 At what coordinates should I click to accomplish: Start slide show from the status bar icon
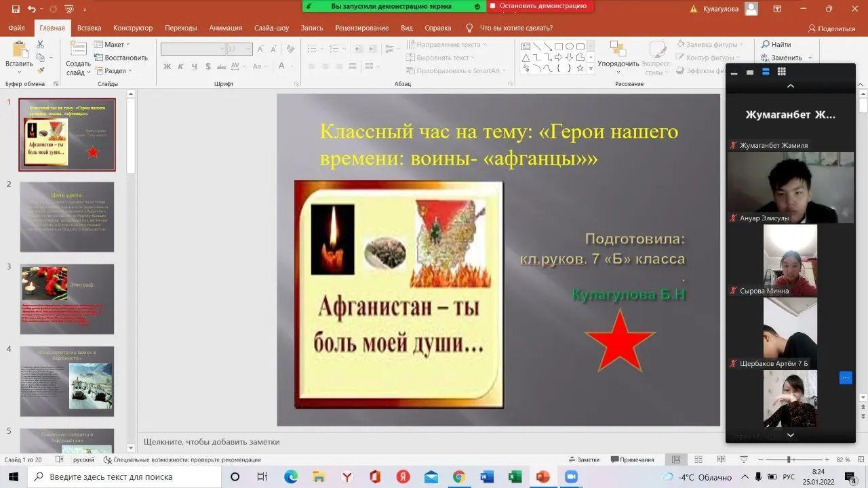743,460
